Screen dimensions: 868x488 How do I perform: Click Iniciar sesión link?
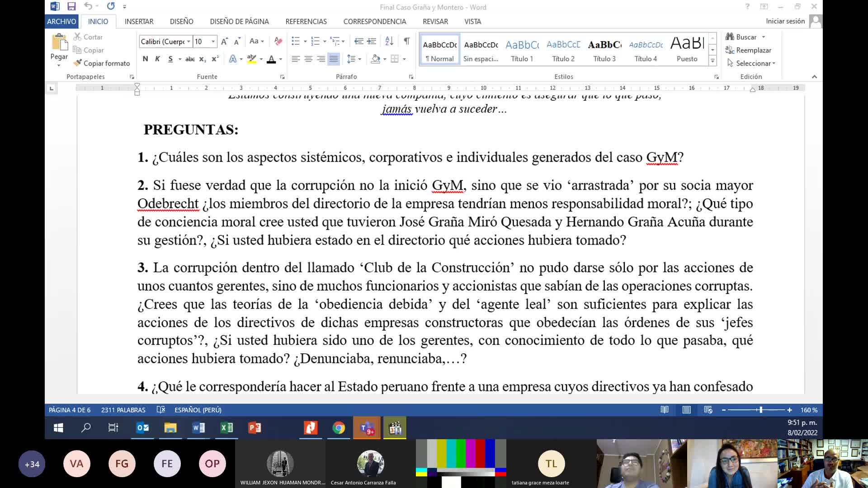[x=785, y=21]
